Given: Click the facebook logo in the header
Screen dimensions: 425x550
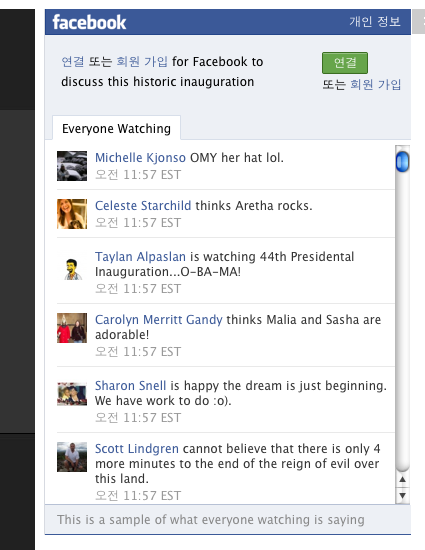Looking at the screenshot, I should (x=89, y=22).
